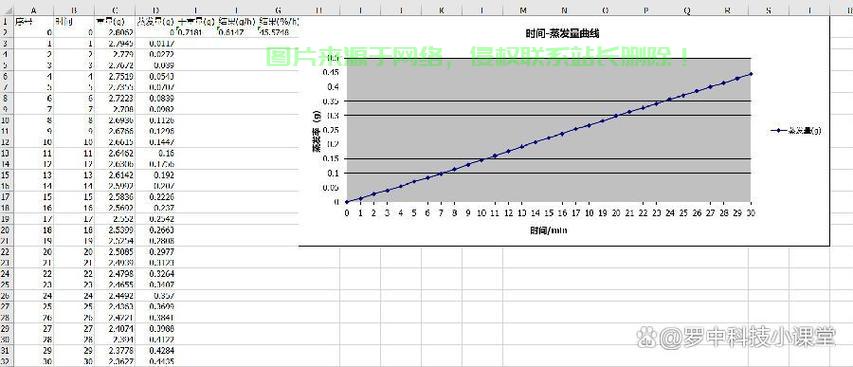Image resolution: width=853 pixels, height=367 pixels.
Task: Click cell containing 2.7519
Action: click(115, 77)
